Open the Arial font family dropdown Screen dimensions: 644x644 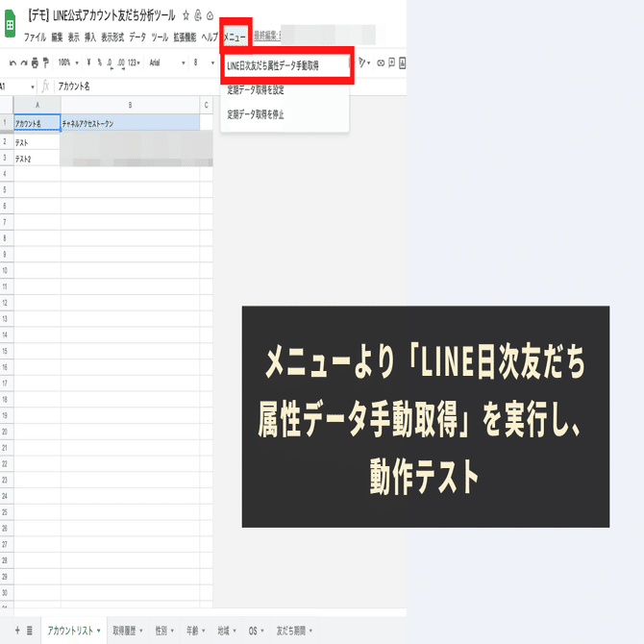coord(167,62)
